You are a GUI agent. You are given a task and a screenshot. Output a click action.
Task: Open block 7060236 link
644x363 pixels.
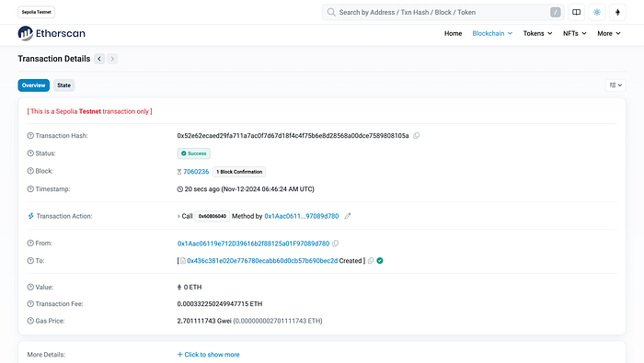point(196,172)
